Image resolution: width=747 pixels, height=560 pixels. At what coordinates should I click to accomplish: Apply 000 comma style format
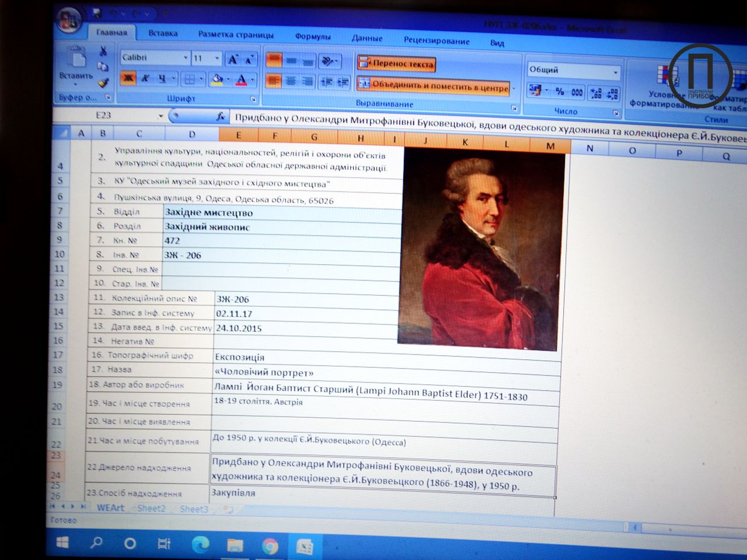(577, 92)
